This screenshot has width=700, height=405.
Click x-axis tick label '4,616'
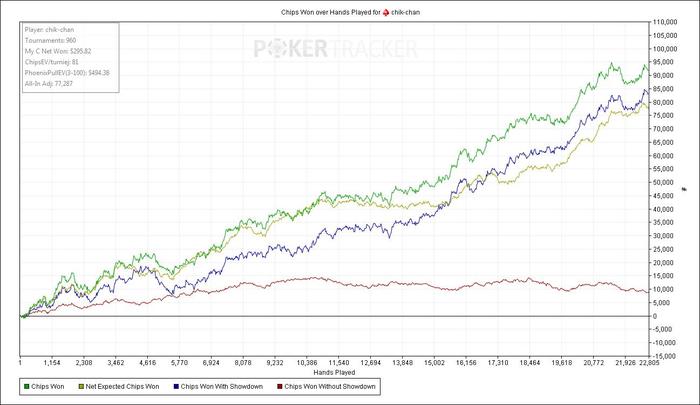click(x=148, y=363)
